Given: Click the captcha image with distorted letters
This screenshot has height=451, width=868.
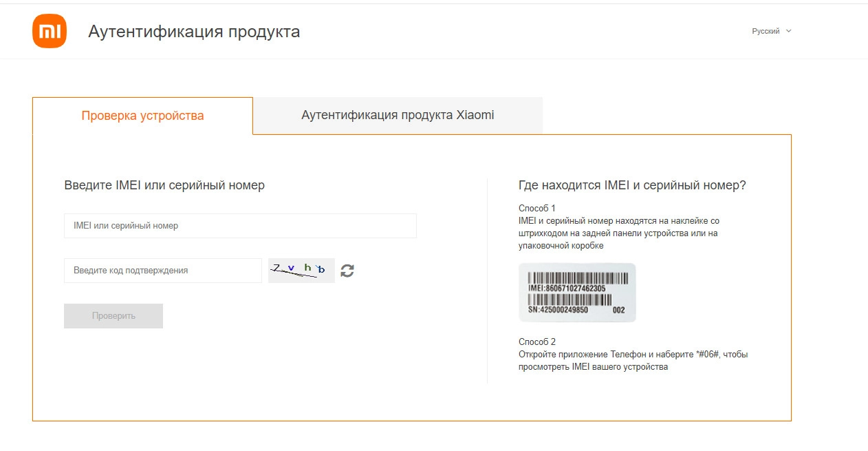Looking at the screenshot, I should [301, 270].
